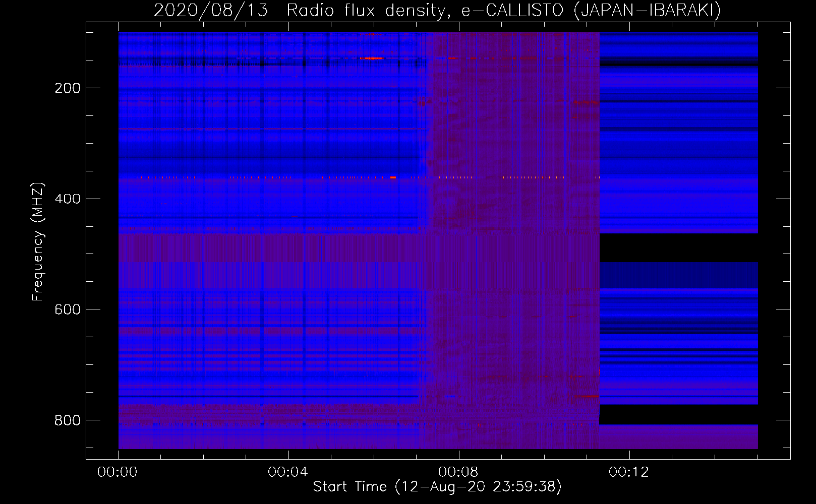Click the 00:08 time tick label

coord(458,472)
